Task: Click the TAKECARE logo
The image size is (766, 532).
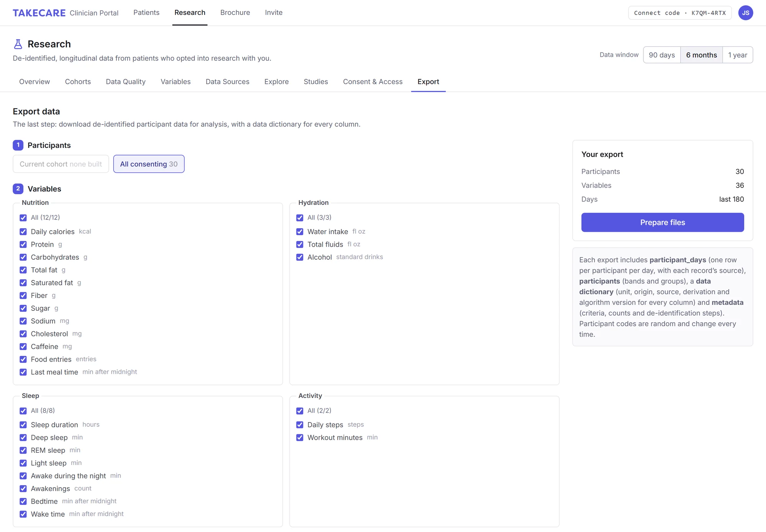Action: pyautogui.click(x=39, y=13)
